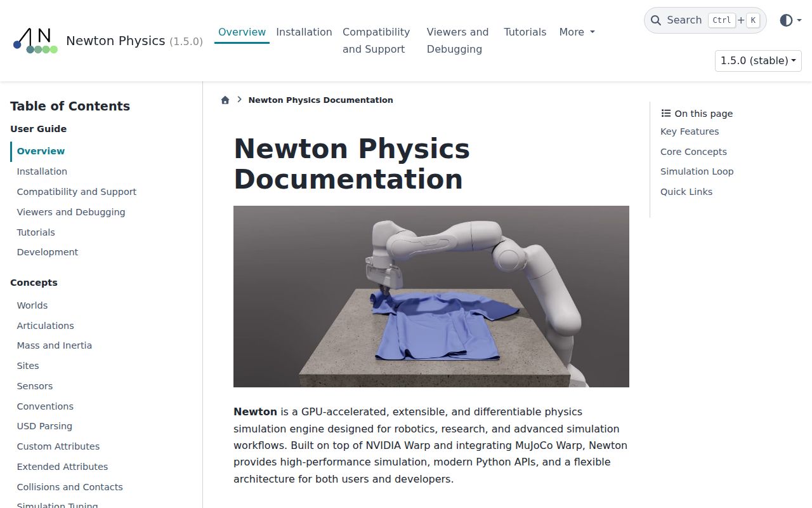Open Development in the sidebar

[x=48, y=252]
